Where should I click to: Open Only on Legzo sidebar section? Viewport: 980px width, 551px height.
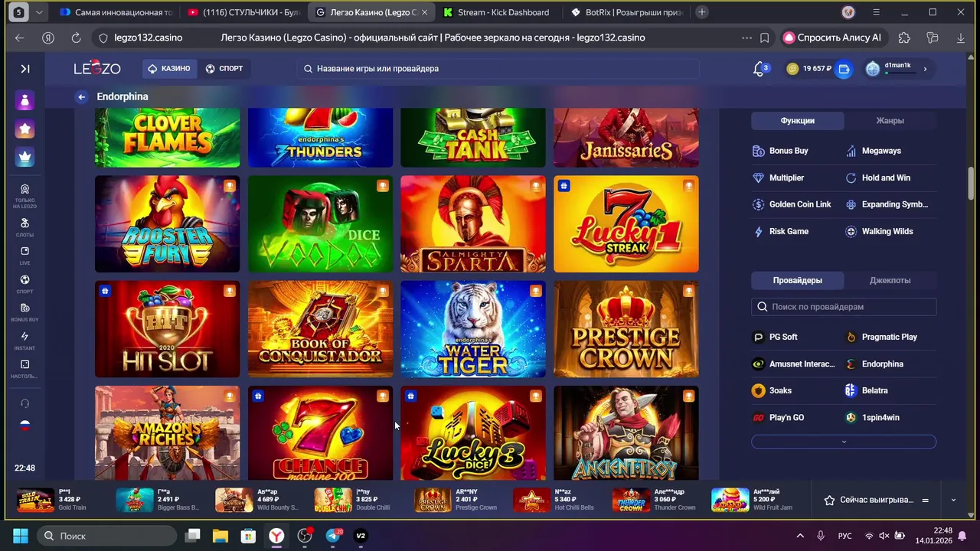point(24,196)
